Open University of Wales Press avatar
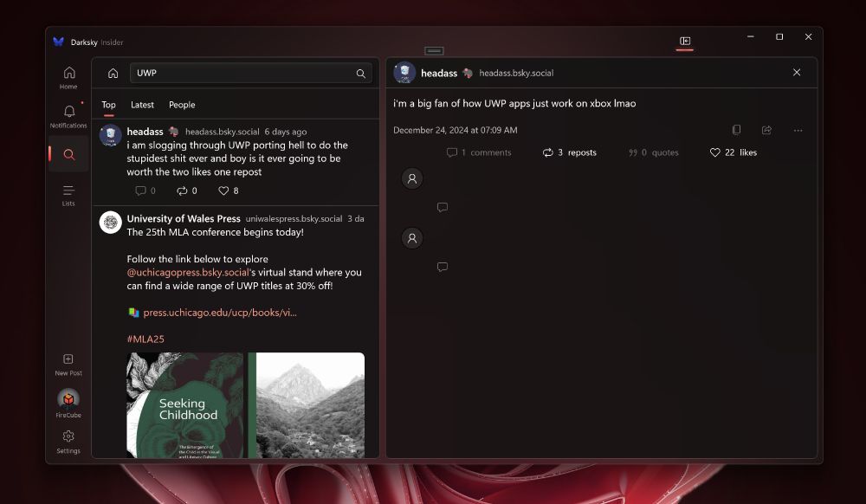866x504 pixels. [111, 223]
